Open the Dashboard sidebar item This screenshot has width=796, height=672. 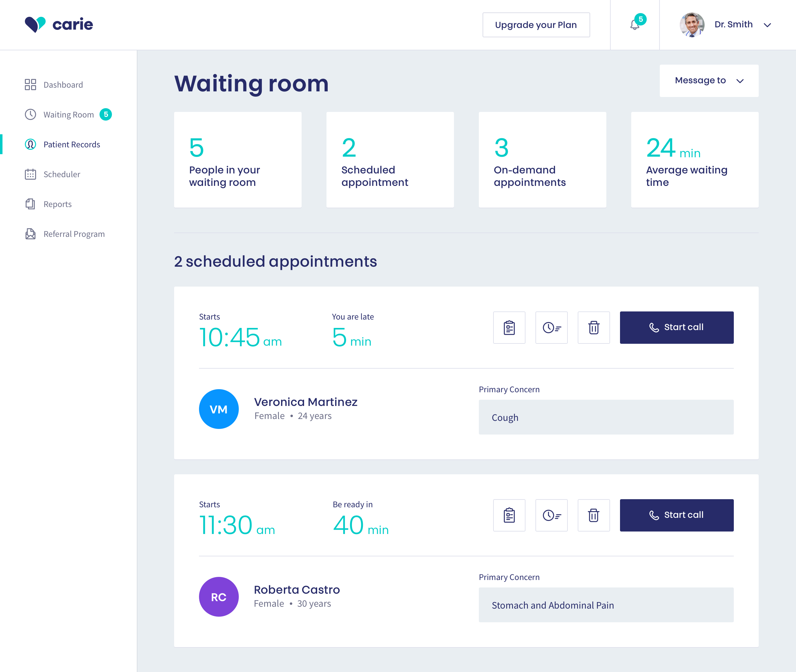pos(63,85)
